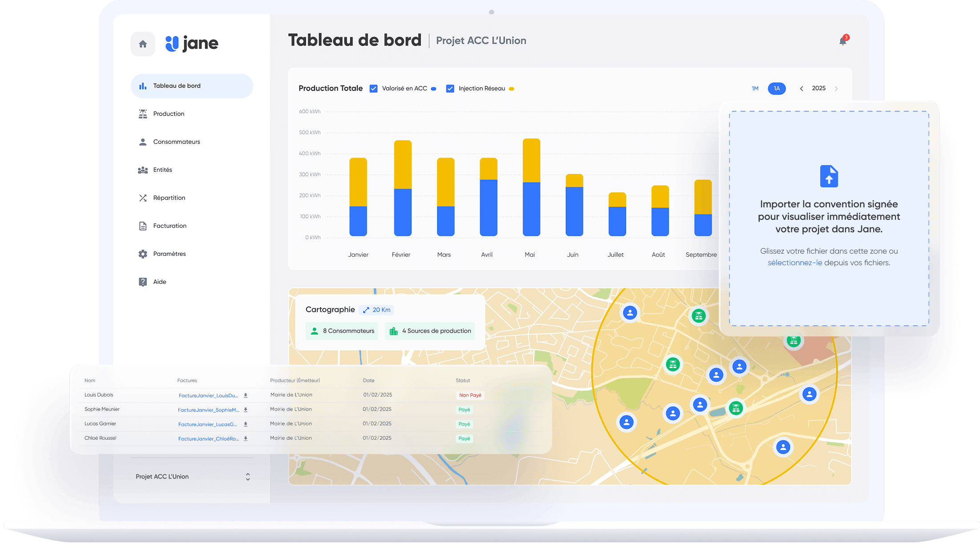Click the blue bar segment for Mai
This screenshot has height=554, width=980.
(x=531, y=209)
